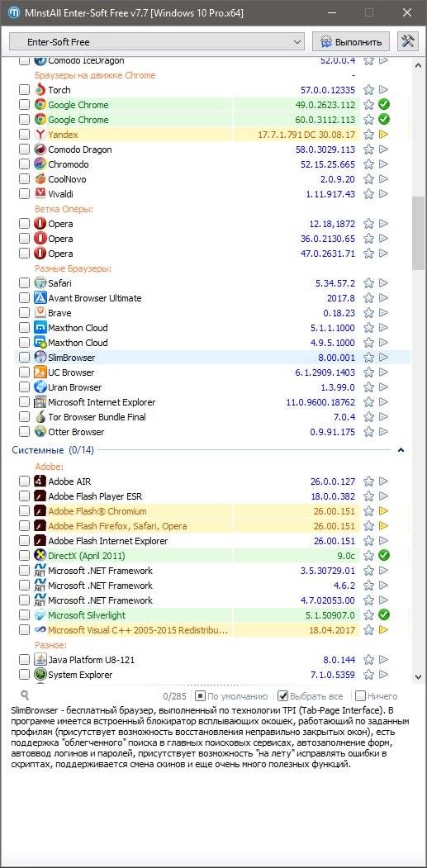Click the star icon for Torch
This screenshot has height=868, width=427.
[369, 90]
